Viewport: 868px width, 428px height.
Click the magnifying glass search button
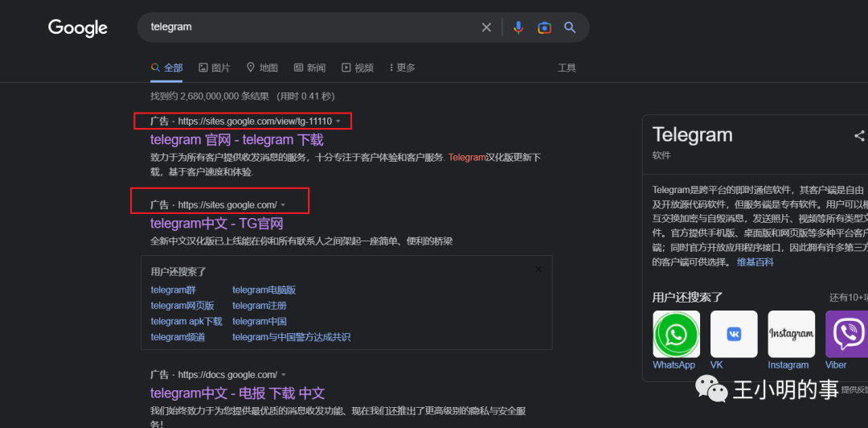[570, 27]
